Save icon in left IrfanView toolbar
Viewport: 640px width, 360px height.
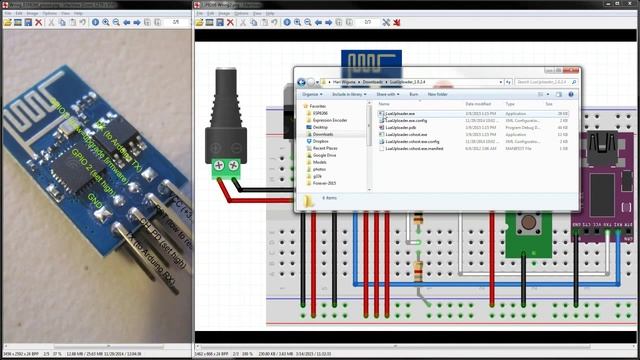tap(28, 22)
